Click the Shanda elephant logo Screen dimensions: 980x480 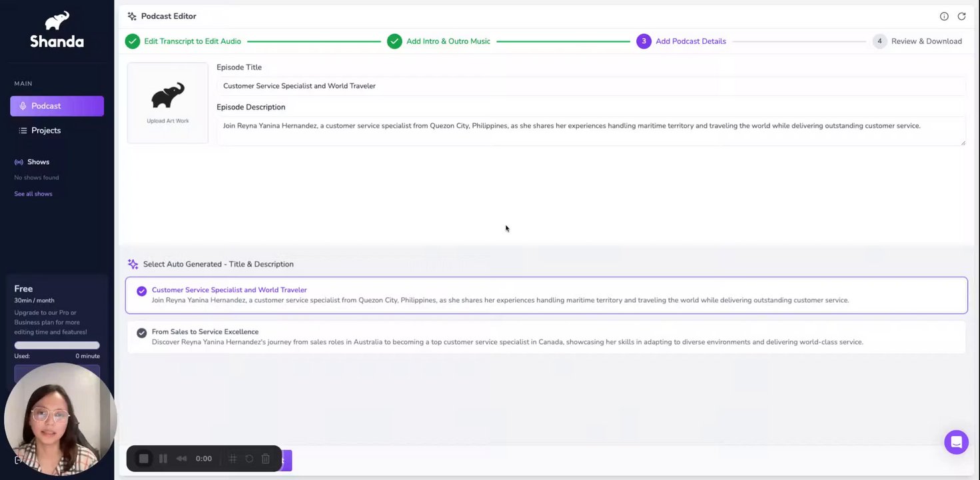[57, 29]
